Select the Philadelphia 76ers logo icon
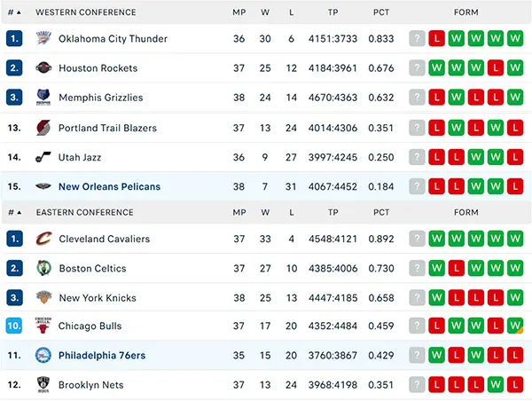532x401 pixels. [43, 355]
